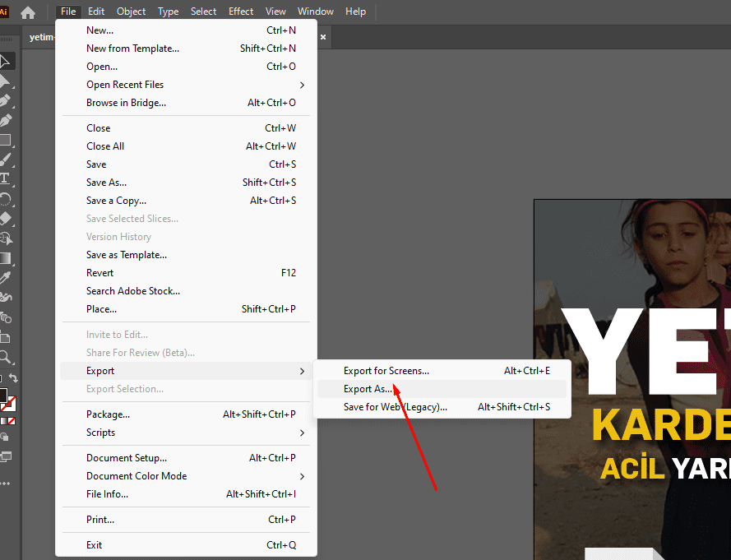The width and height of the screenshot is (731, 560).
Task: Select the Direct Selection tool
Action: pyautogui.click(x=5, y=81)
